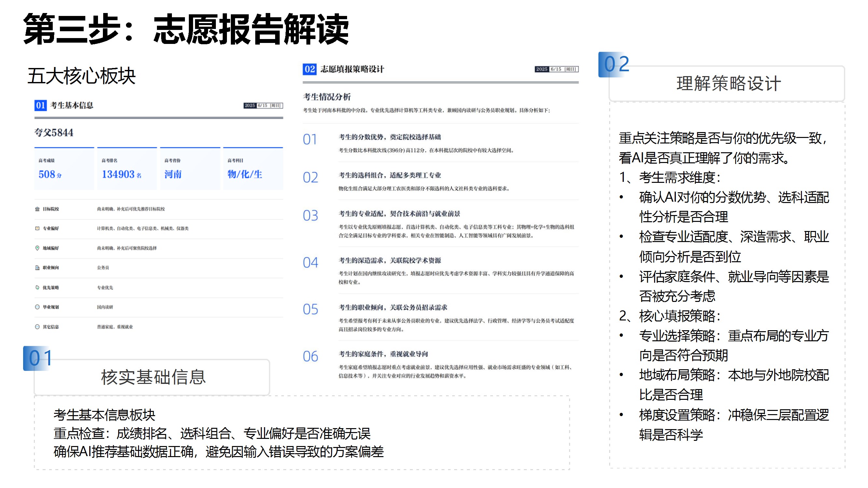Viewport: 868px width, 488px height.
Task: Select the 高考排名 134903名 card
Action: (x=127, y=169)
